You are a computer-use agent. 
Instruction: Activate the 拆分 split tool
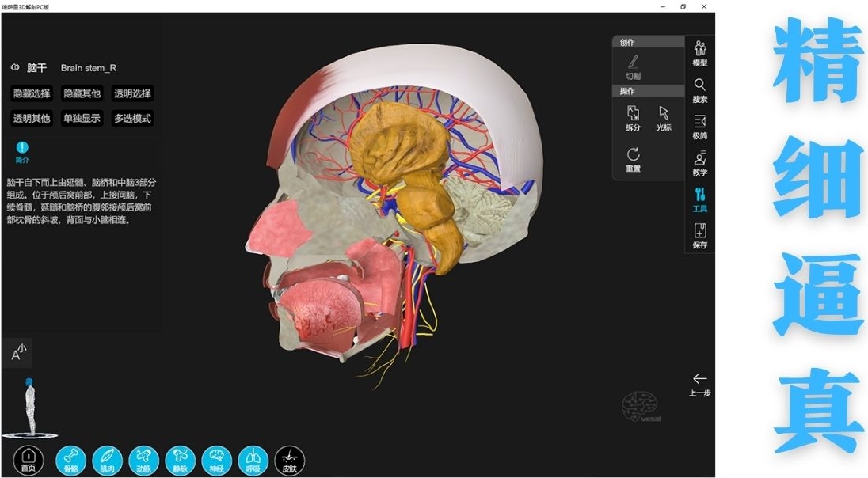633,119
